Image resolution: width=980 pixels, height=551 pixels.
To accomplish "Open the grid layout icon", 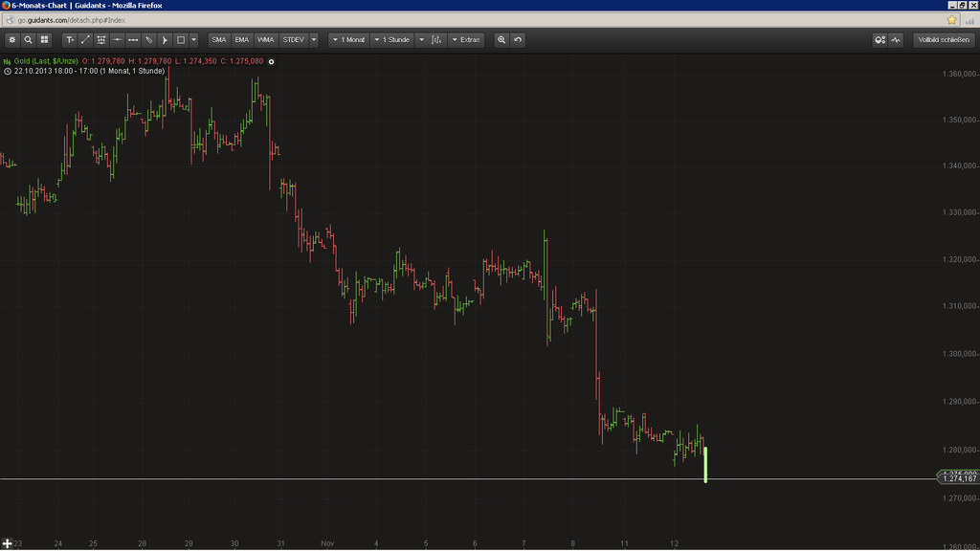I will [44, 40].
